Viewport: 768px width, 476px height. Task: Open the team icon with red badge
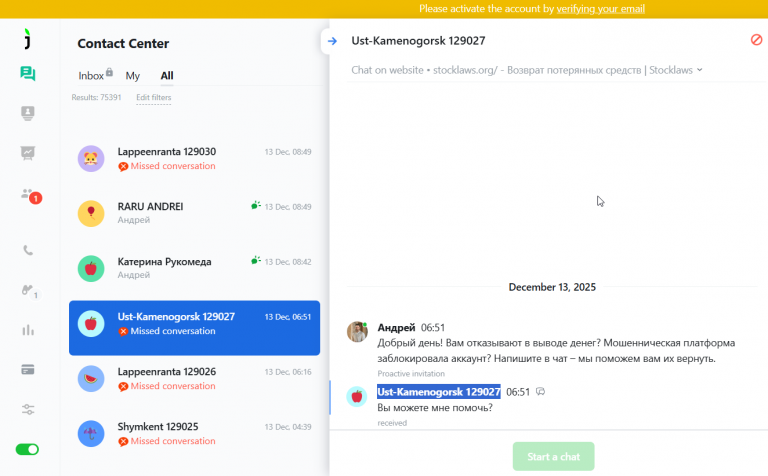point(30,195)
